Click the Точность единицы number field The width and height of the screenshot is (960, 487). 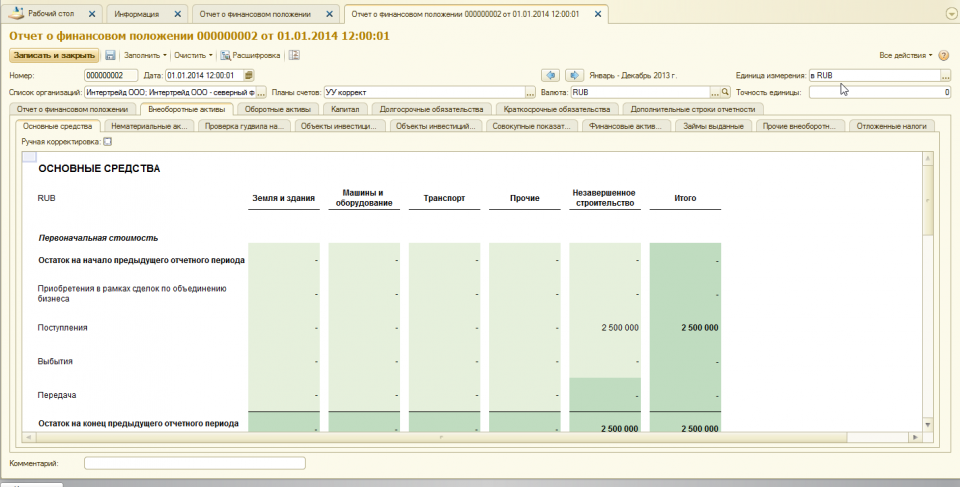tap(878, 92)
